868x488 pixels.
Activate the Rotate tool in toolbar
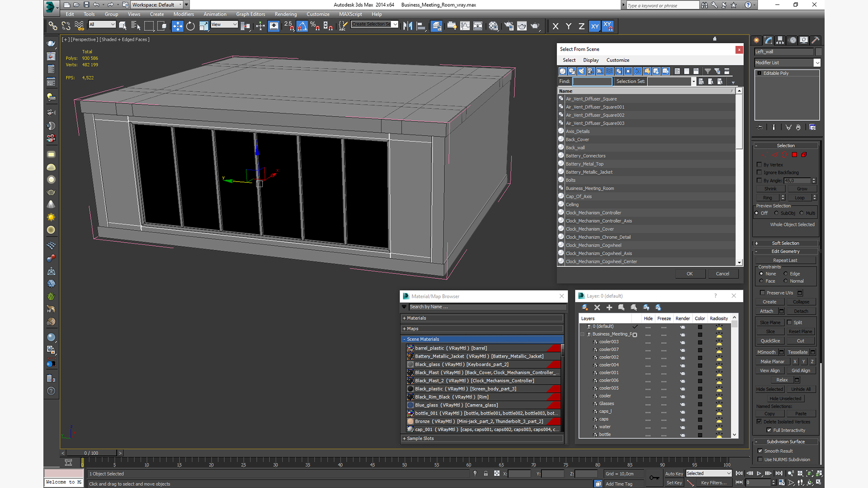(190, 26)
